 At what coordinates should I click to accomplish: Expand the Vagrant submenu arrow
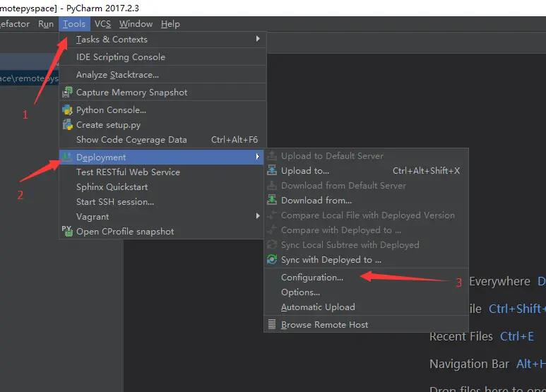(258, 216)
